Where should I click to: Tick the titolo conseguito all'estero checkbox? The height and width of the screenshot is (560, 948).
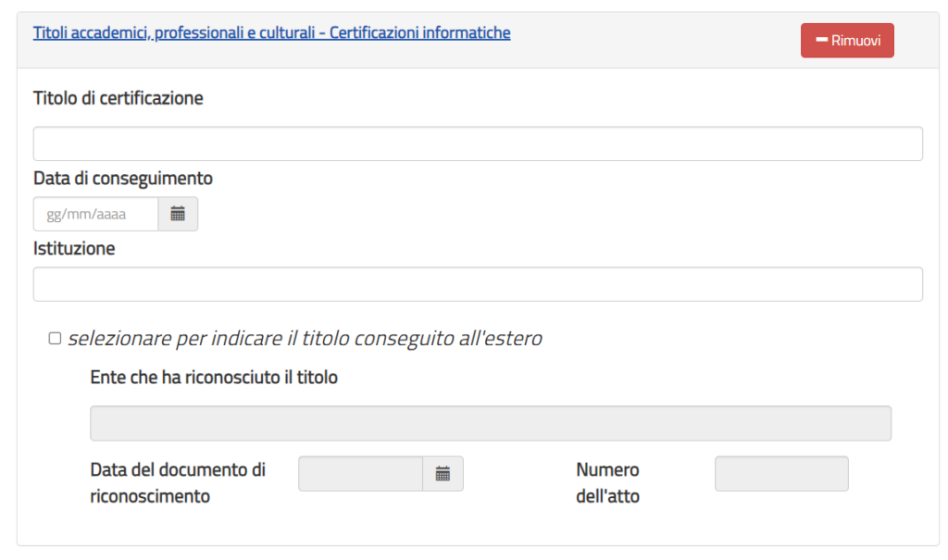(x=55, y=339)
